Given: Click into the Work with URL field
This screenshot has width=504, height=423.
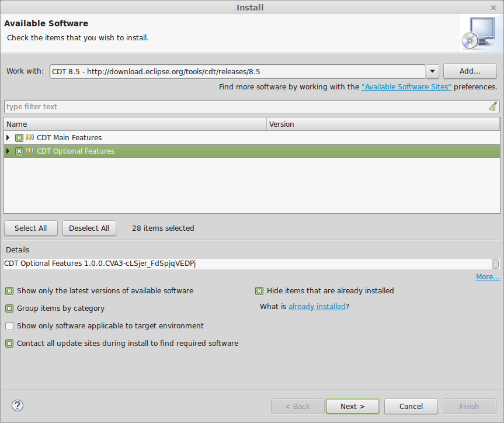Looking at the screenshot, I should point(238,71).
